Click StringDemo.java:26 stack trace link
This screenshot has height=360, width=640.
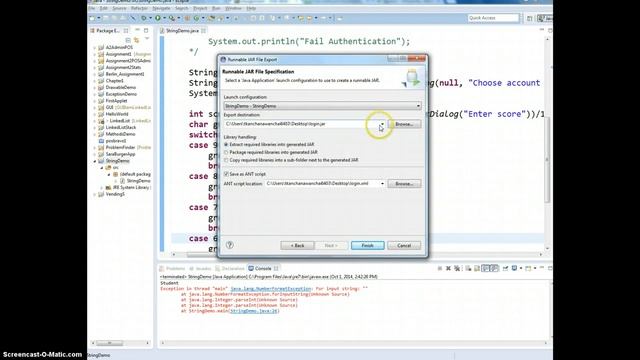pos(254,311)
